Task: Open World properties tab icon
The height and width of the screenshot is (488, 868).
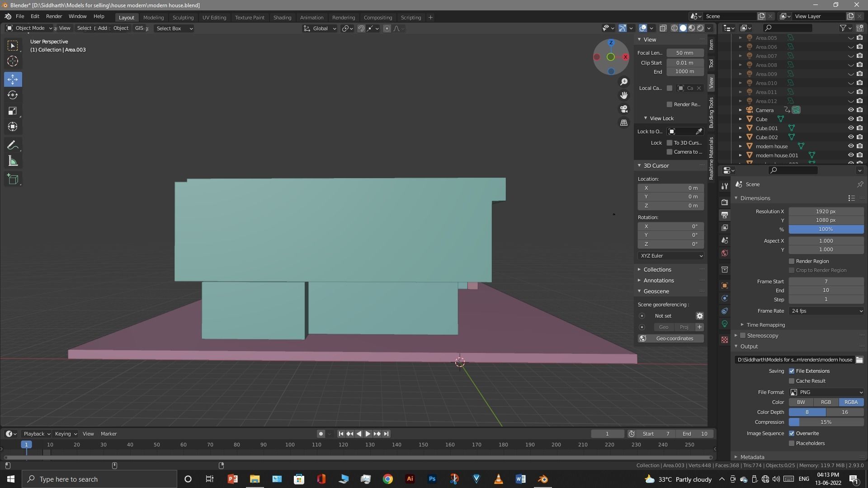Action: [725, 253]
